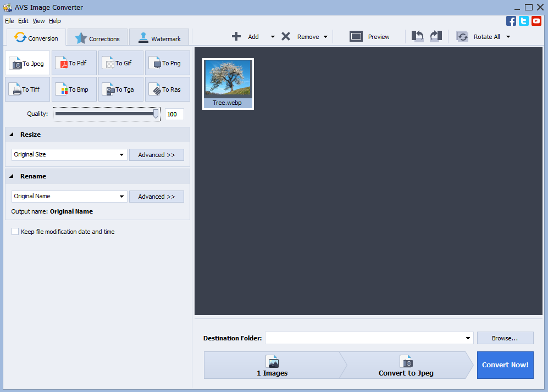Open the YouTube channel icon
548x392 pixels.
(x=536, y=21)
